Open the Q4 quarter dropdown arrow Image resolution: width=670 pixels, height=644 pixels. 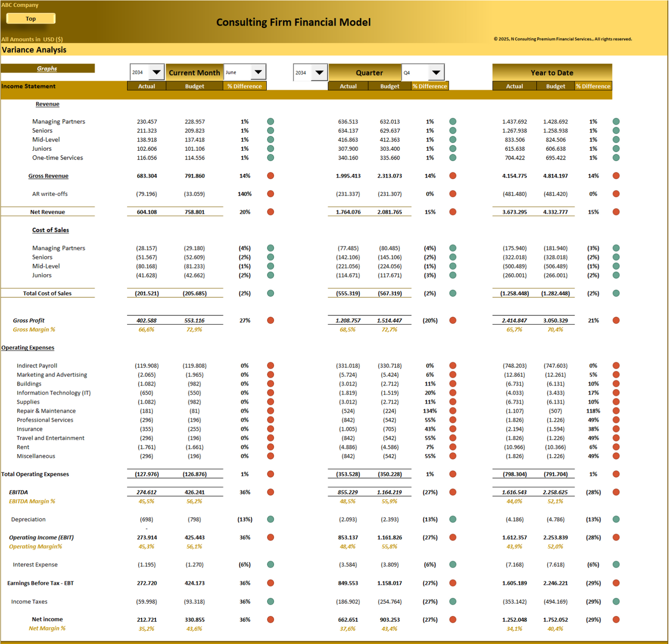click(x=436, y=72)
